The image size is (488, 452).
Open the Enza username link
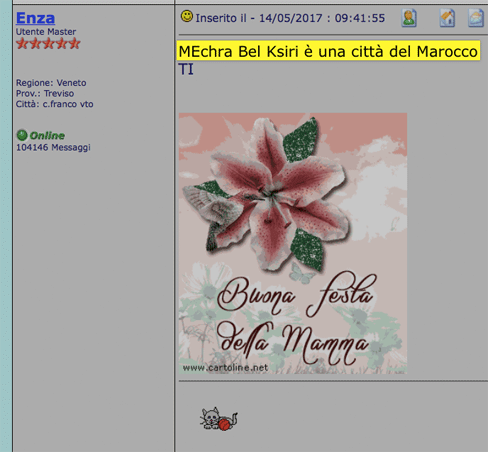tap(35, 18)
